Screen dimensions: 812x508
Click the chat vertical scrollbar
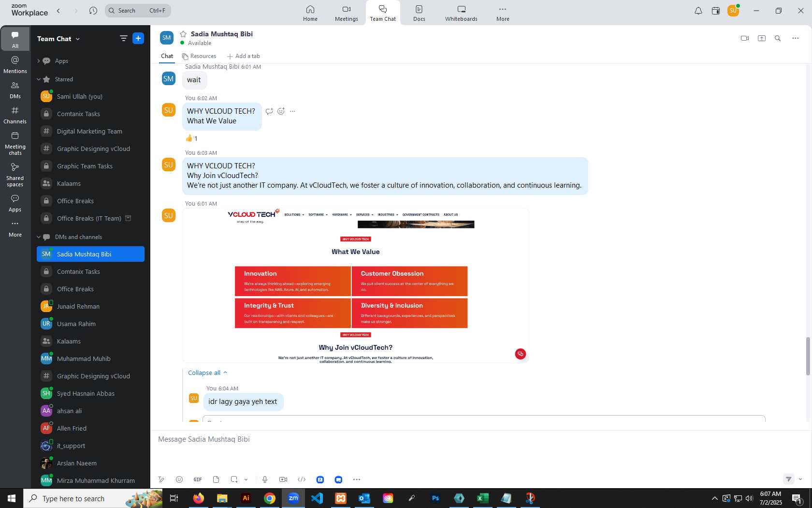click(808, 356)
